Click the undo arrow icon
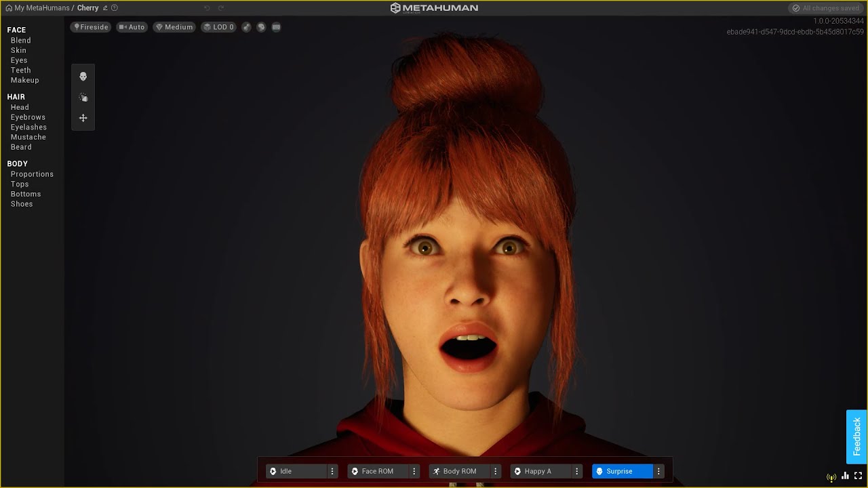The width and height of the screenshot is (868, 488). [x=207, y=8]
